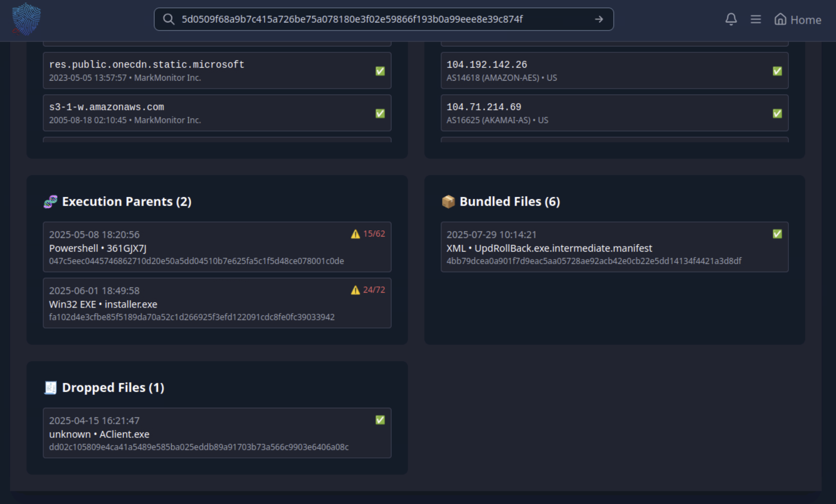The width and height of the screenshot is (836, 504).
Task: Open notifications bell
Action: 731,19
